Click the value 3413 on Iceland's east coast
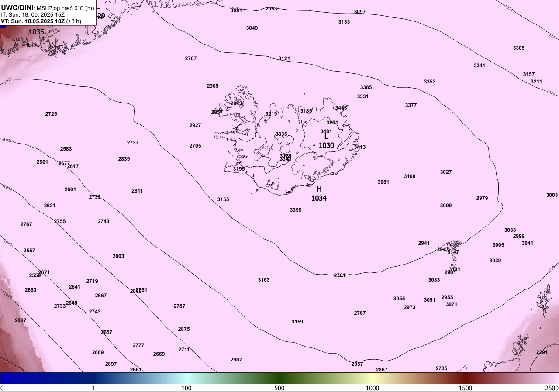The width and height of the screenshot is (559, 392). click(360, 147)
